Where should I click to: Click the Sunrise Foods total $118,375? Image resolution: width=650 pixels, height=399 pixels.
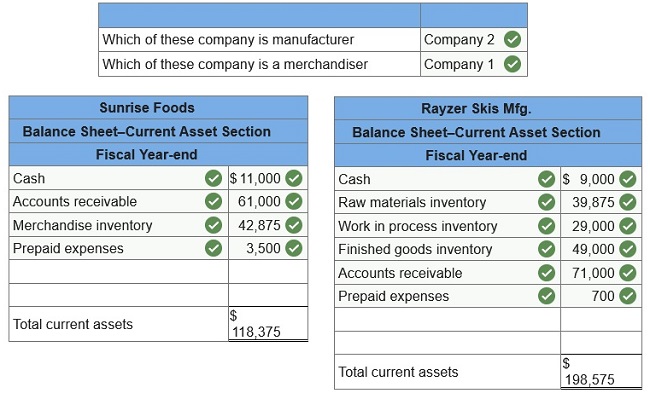click(x=268, y=324)
